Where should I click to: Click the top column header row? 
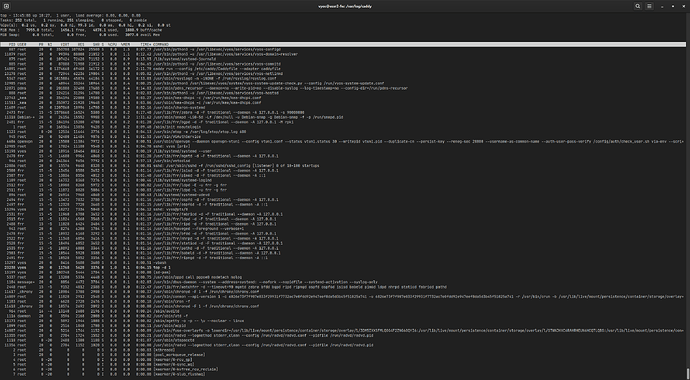point(343,44)
